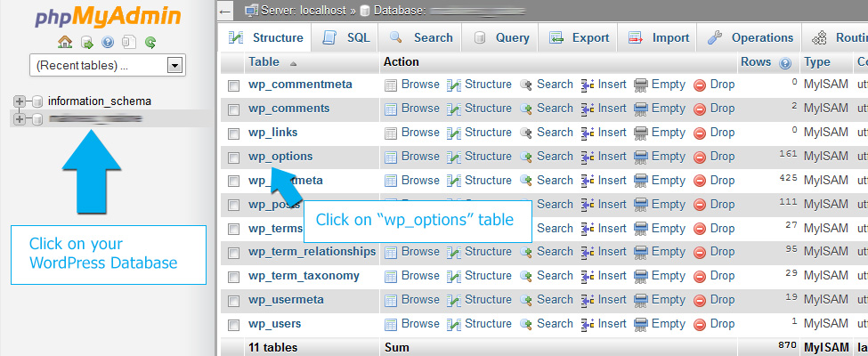
Task: Click Drop icon for wp_commentmeta row
Action: (x=700, y=85)
